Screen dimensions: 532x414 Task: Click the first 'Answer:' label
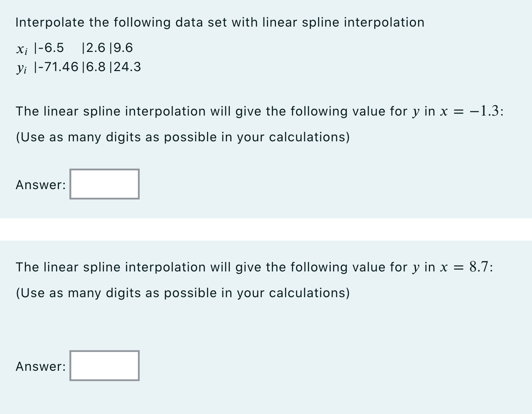pyautogui.click(x=41, y=185)
